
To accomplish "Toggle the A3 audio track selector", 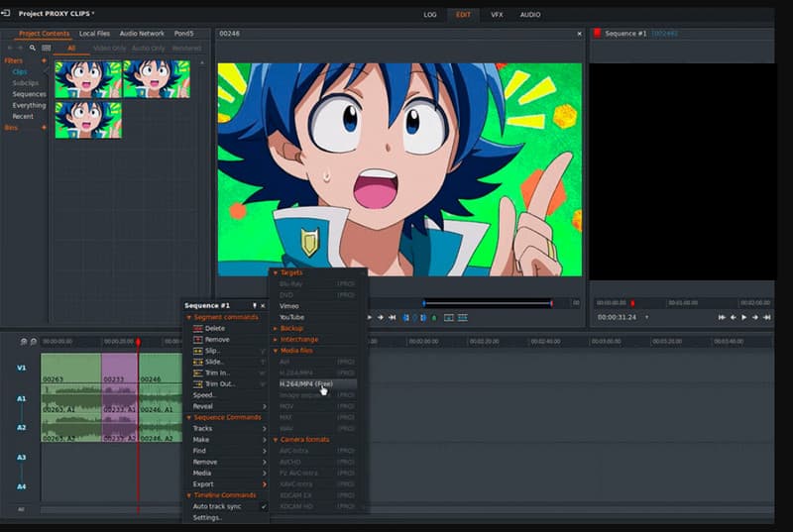I will tap(21, 458).
